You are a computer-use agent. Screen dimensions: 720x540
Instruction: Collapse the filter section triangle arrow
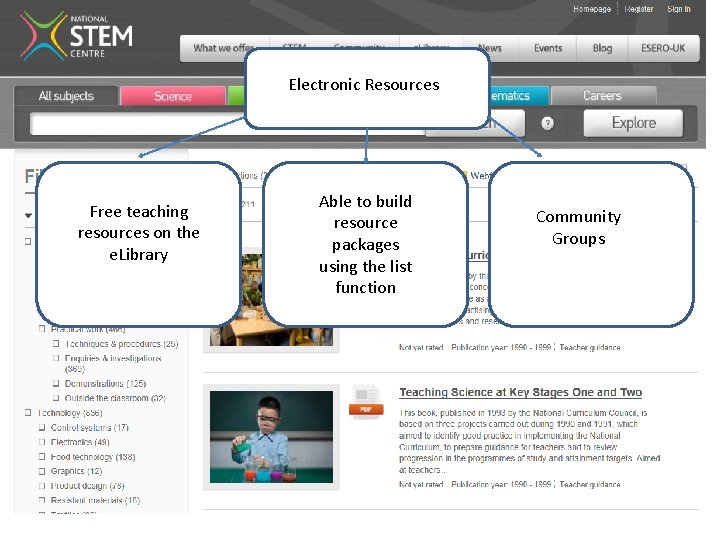pos(28,215)
